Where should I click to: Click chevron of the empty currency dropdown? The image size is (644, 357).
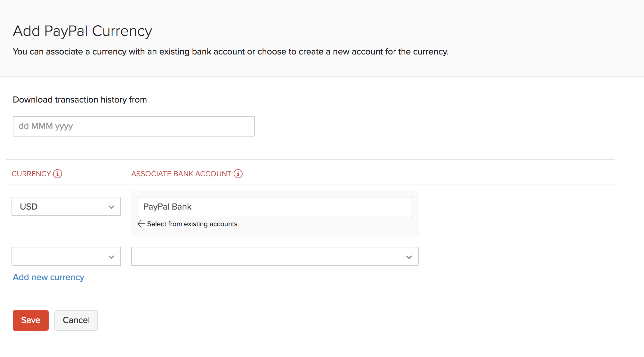tap(111, 257)
